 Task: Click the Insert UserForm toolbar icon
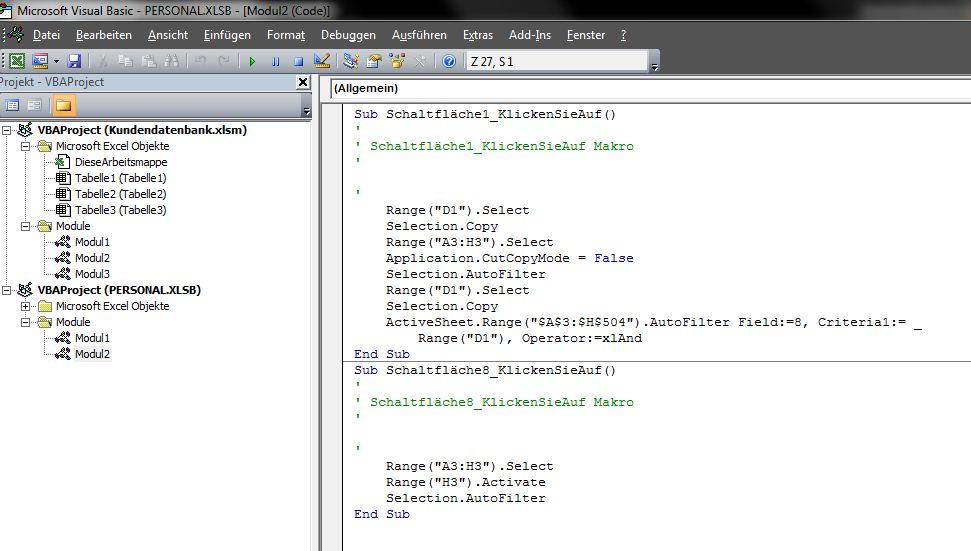[x=40, y=61]
